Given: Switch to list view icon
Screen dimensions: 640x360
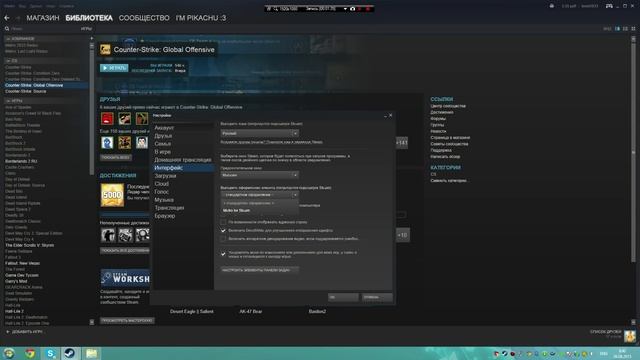Looking at the screenshot, I should pos(625,29).
